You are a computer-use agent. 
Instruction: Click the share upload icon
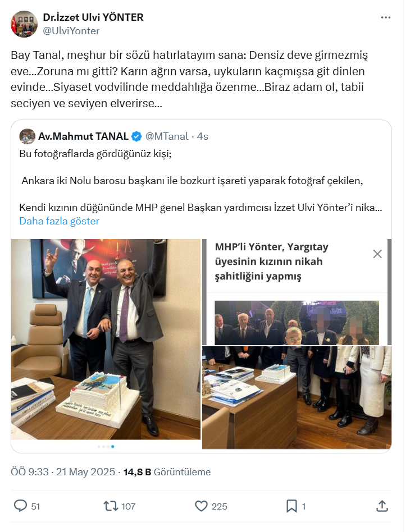382,506
